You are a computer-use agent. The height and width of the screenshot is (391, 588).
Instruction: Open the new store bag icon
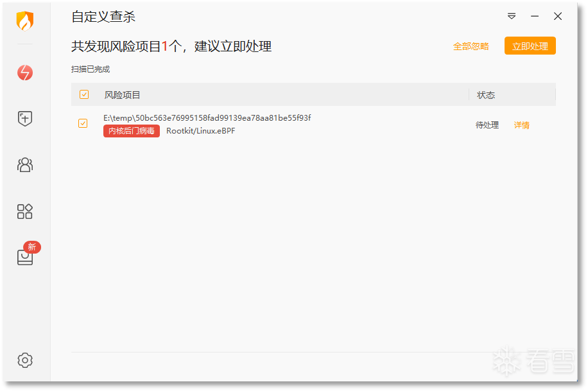click(25, 257)
